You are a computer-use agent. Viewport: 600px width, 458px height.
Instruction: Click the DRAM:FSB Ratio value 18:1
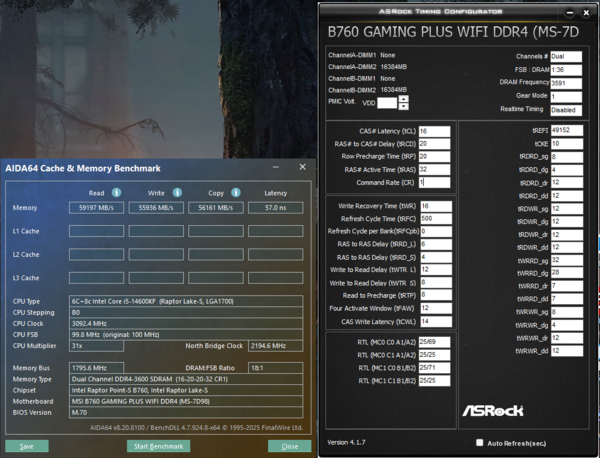click(x=276, y=368)
